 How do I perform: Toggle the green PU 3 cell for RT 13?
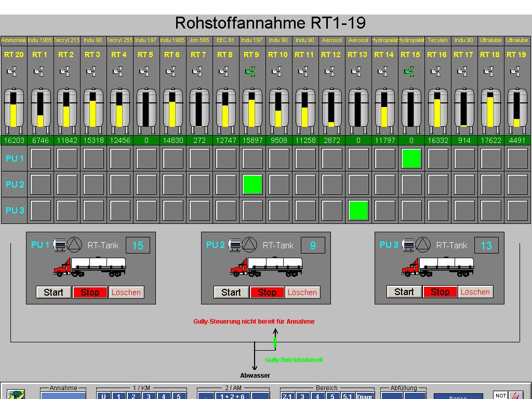[x=358, y=210]
